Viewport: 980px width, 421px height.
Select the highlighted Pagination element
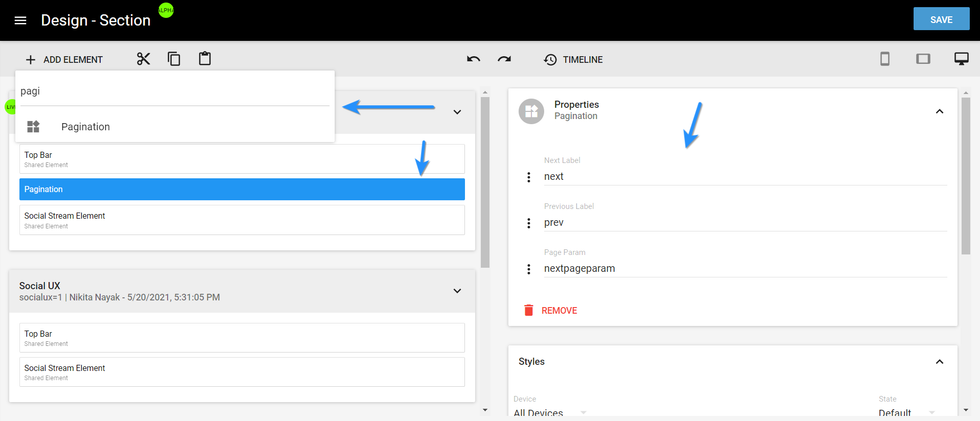242,189
